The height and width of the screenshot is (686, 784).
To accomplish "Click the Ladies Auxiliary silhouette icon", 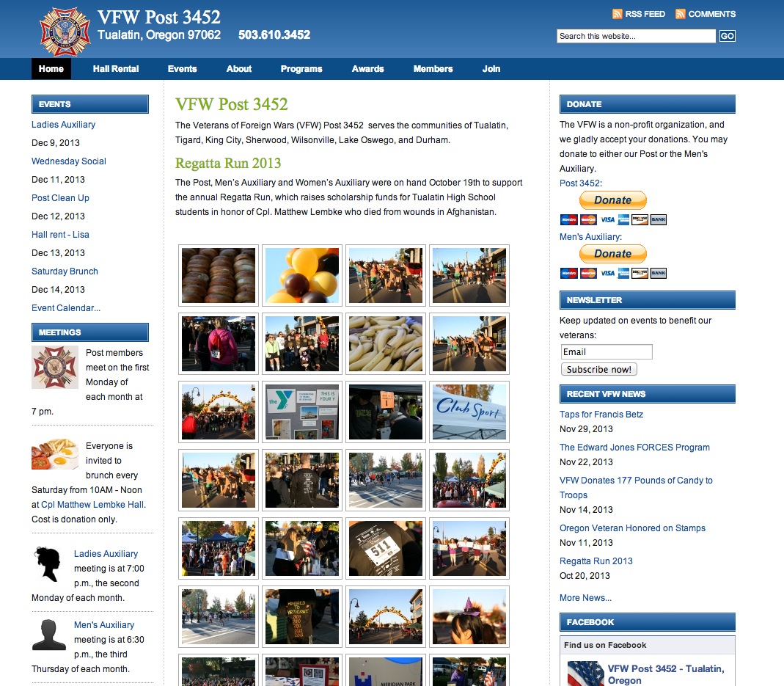I will [49, 565].
